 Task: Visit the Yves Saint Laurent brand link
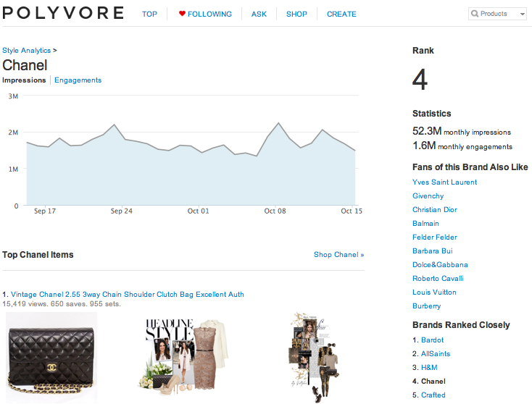[x=444, y=182]
